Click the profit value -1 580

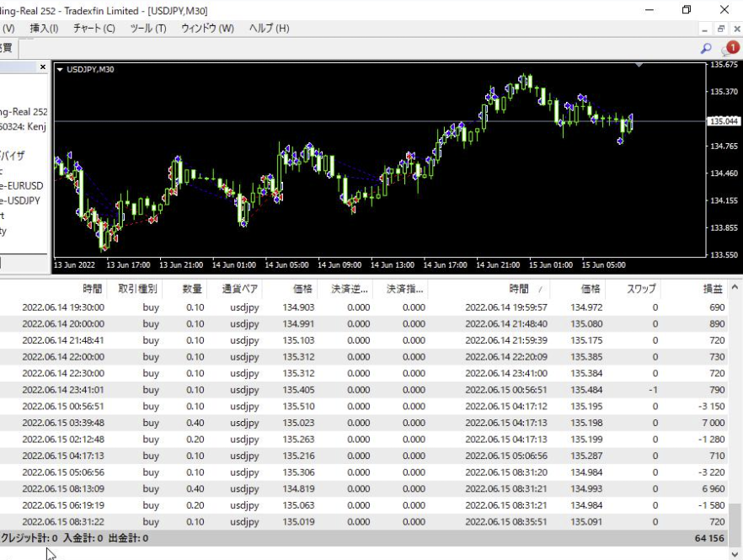[x=711, y=505]
